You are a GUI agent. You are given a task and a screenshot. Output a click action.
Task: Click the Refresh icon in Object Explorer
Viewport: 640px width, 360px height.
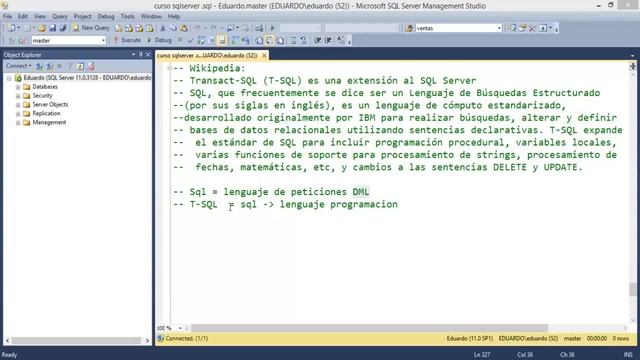tap(80, 66)
